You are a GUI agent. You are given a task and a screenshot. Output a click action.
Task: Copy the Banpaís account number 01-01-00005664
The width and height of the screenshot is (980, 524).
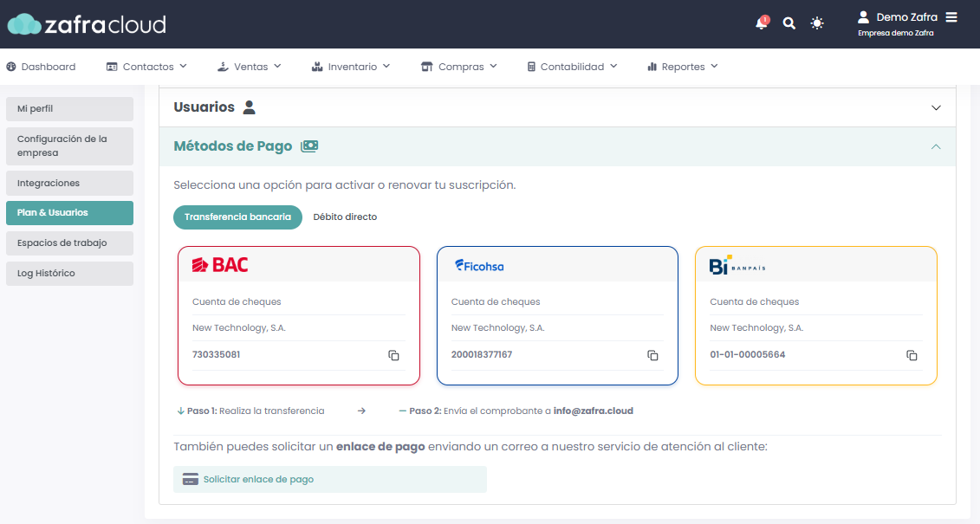coord(912,355)
